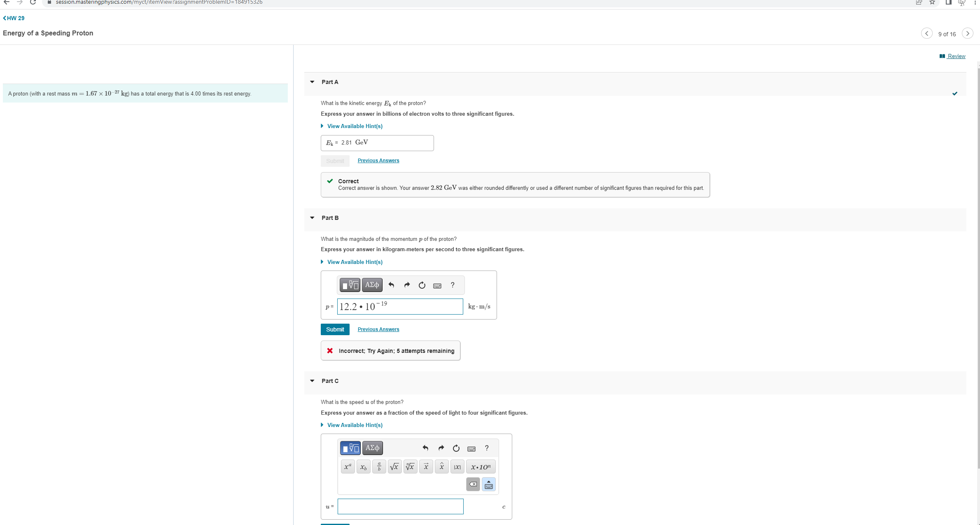Reset the Part B answer field
Image resolution: width=980 pixels, height=525 pixels.
click(422, 285)
